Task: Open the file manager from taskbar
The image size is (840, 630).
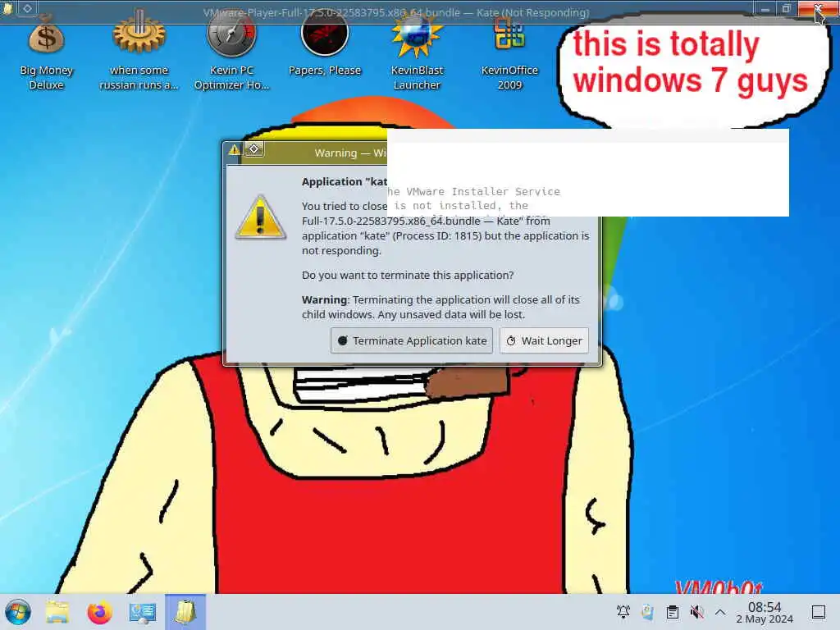Action: click(57, 612)
